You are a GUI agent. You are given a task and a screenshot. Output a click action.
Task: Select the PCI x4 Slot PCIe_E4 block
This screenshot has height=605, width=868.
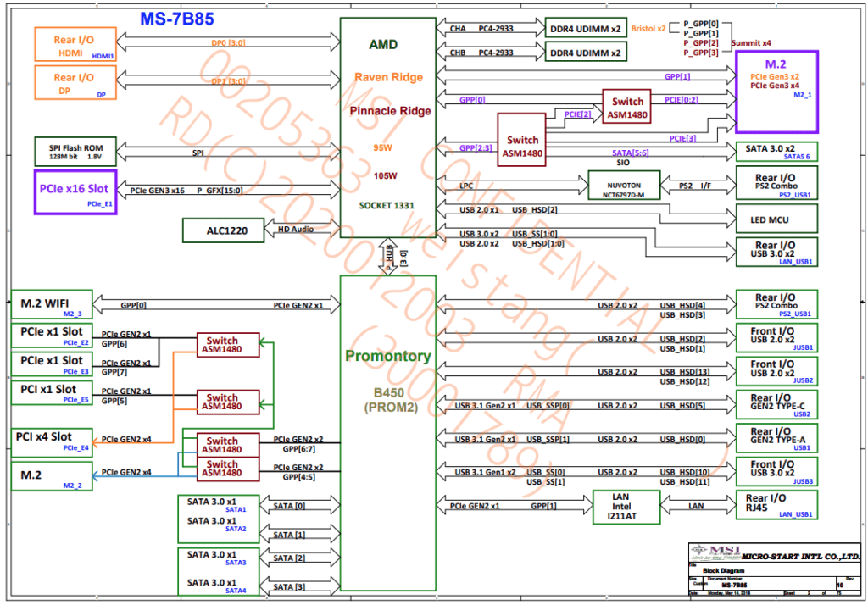pos(52,443)
